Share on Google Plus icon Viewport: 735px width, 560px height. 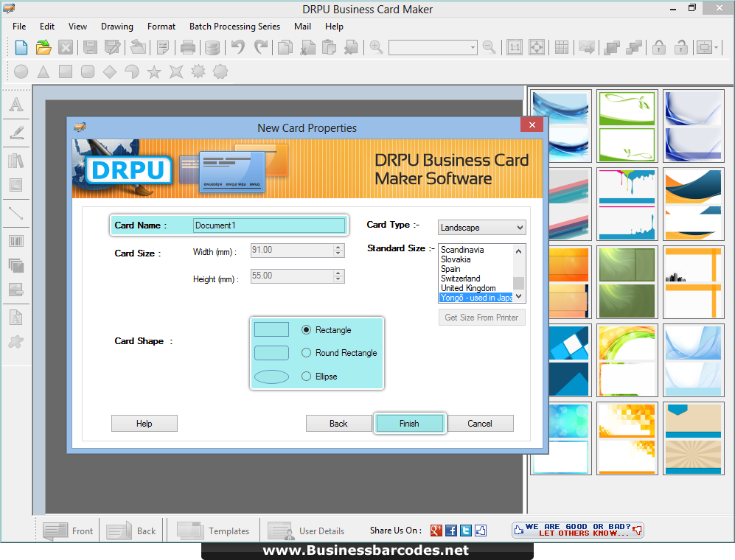tap(436, 531)
